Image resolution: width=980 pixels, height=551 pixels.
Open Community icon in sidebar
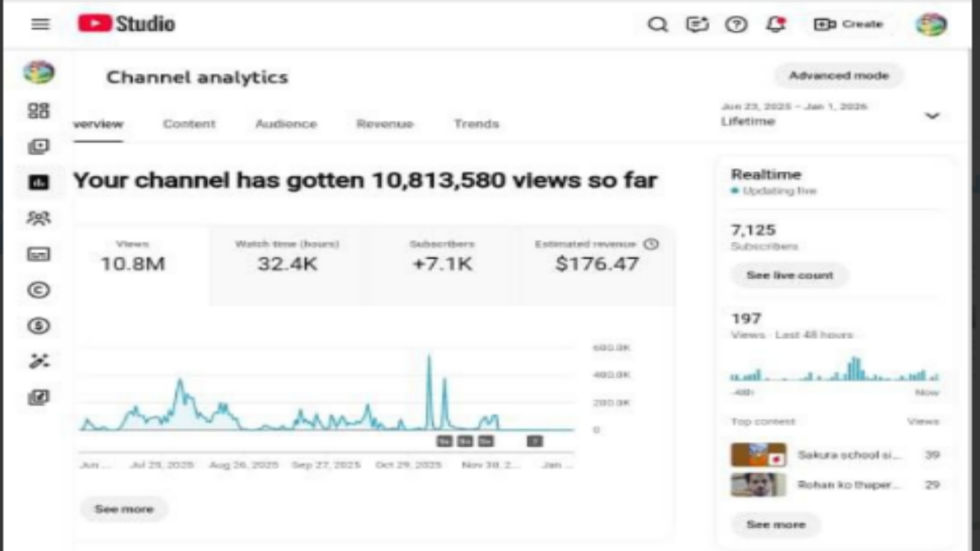coord(39,218)
